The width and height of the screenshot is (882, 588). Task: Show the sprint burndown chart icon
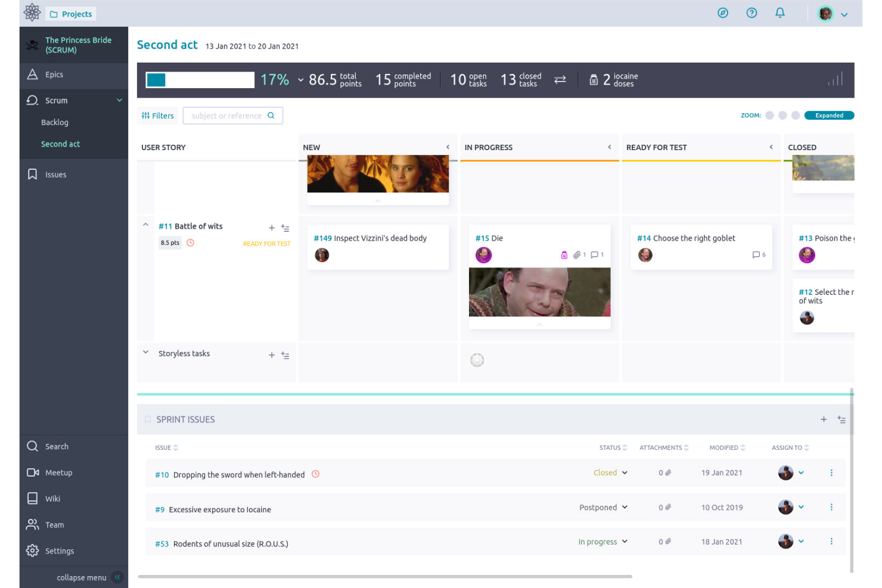pyautogui.click(x=835, y=79)
